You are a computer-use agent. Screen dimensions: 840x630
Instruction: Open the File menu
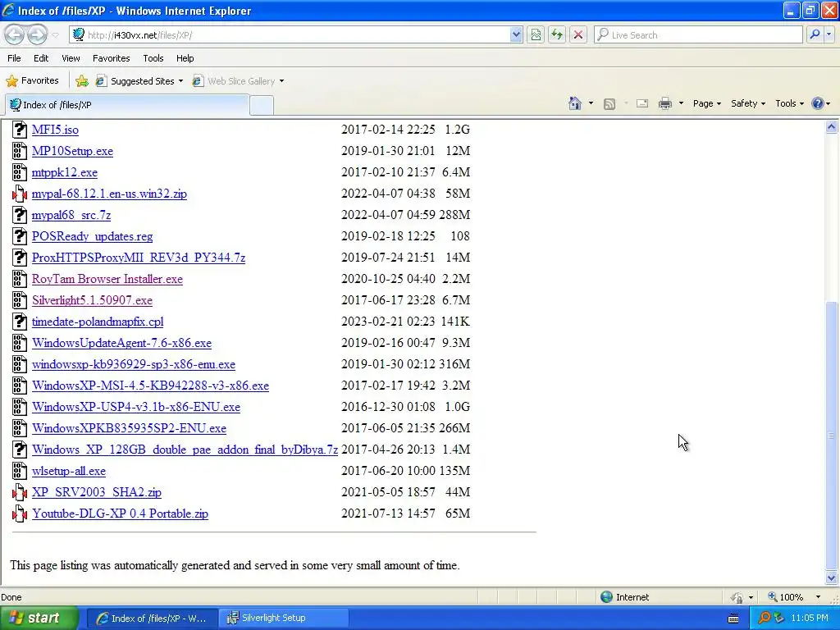click(x=15, y=58)
